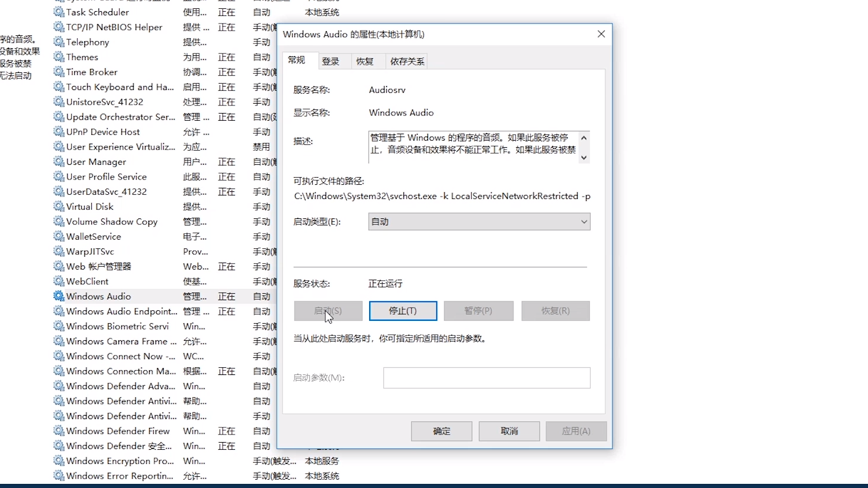Click the gear icon beside Windows Biometric Service
868x488 pixels.
tap(59, 326)
